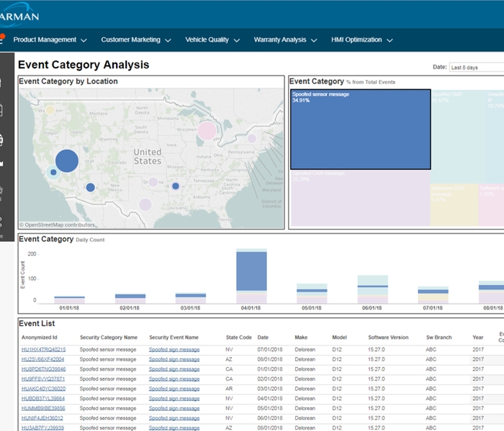Sort by the Year column header
Image resolution: width=504 pixels, height=431 pixels.
[x=478, y=337]
